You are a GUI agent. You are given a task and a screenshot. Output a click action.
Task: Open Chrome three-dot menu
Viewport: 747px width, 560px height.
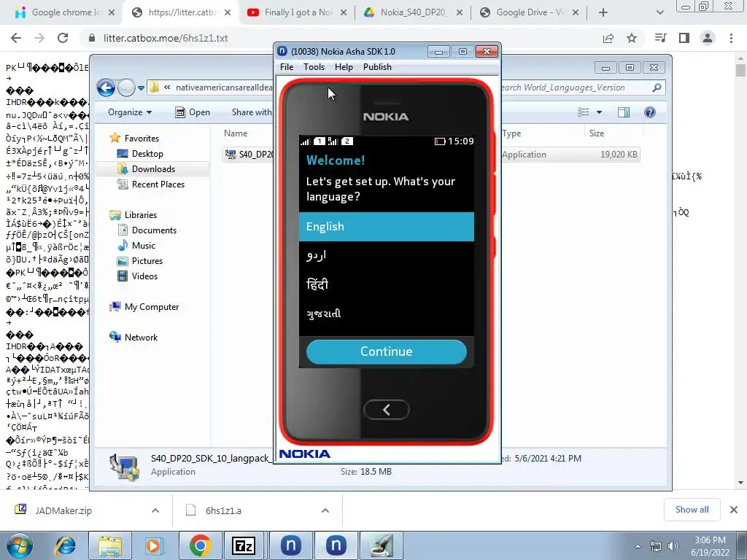pos(731,38)
